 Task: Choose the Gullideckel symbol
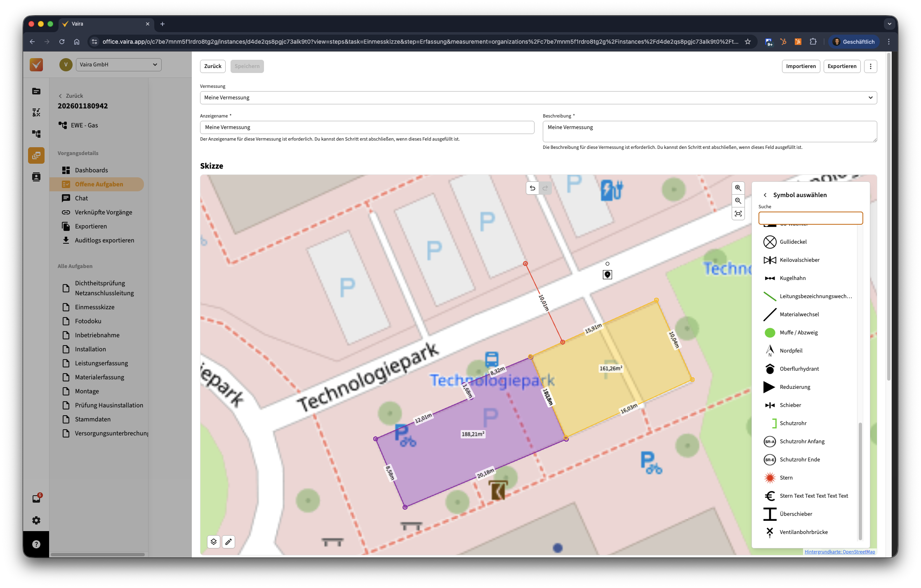[x=793, y=242]
